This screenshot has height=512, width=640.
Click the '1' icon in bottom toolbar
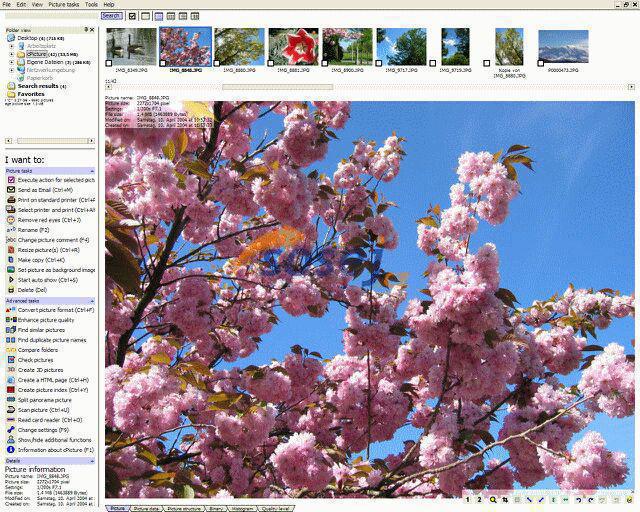[468, 500]
